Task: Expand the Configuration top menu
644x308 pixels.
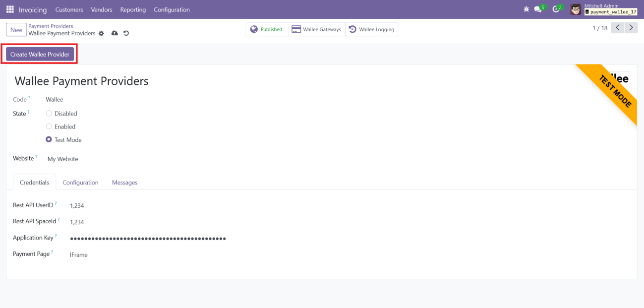Action: (x=172, y=9)
